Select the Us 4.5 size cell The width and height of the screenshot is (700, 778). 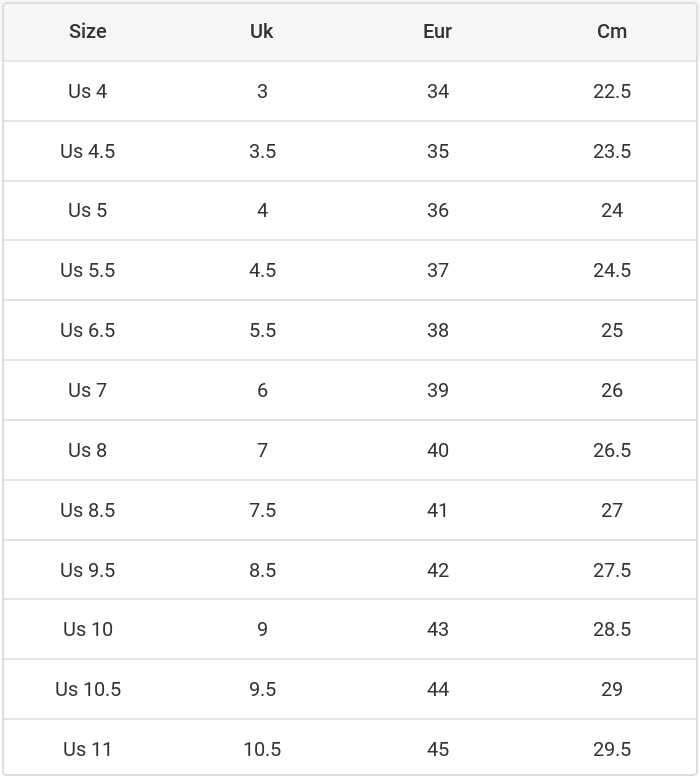click(88, 151)
